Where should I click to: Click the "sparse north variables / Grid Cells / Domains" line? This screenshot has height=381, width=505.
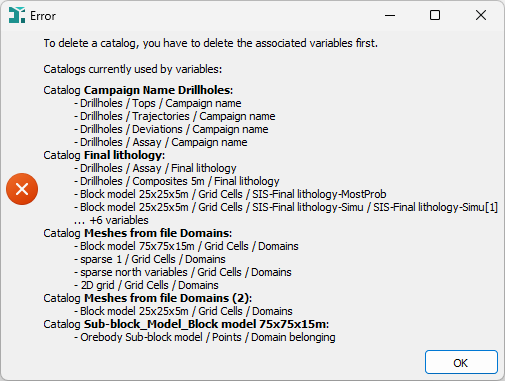click(183, 272)
